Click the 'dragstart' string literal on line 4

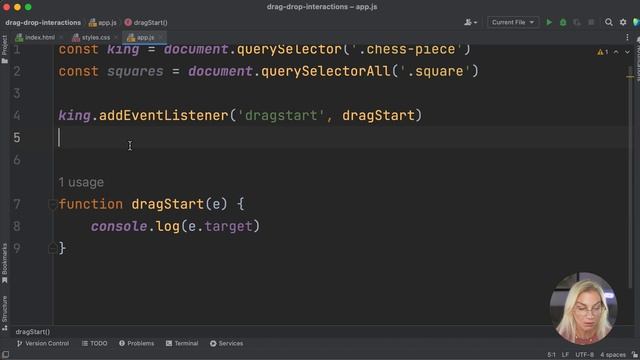point(281,116)
